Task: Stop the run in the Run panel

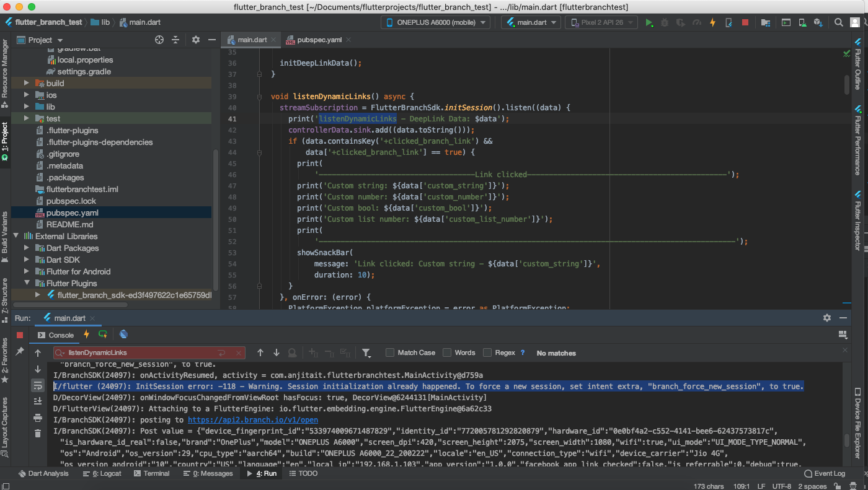Action: [20, 335]
